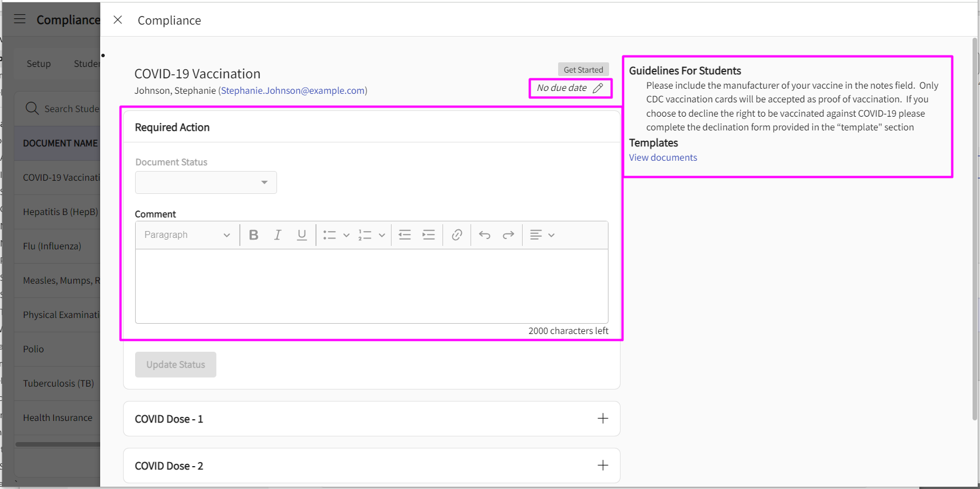Click Stephanie Johnson's email link

pyautogui.click(x=293, y=90)
